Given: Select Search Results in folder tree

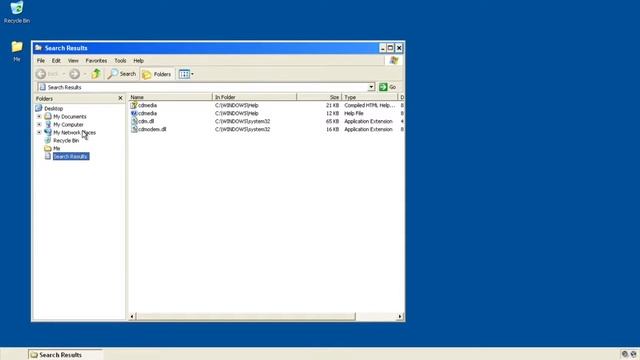Looking at the screenshot, I should point(71,156).
